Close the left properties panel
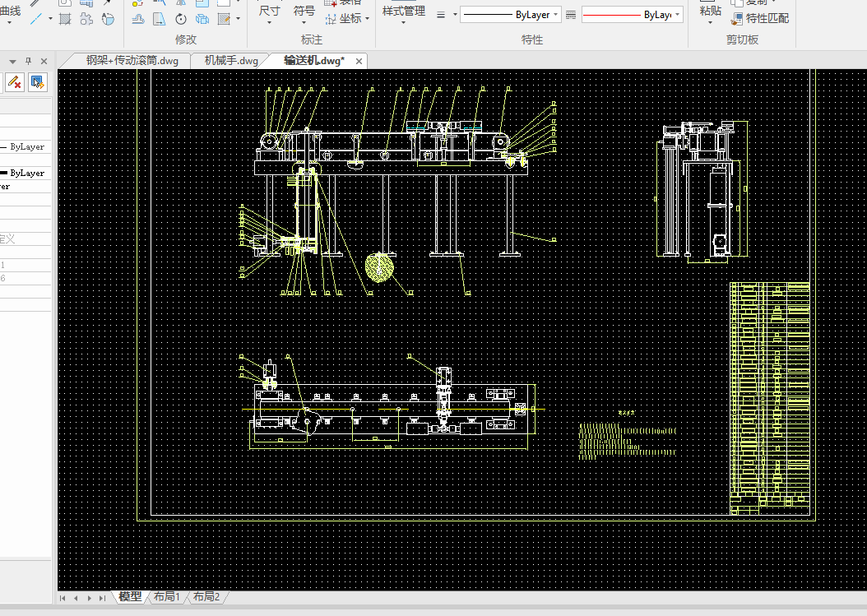The image size is (867, 616). tap(44, 61)
